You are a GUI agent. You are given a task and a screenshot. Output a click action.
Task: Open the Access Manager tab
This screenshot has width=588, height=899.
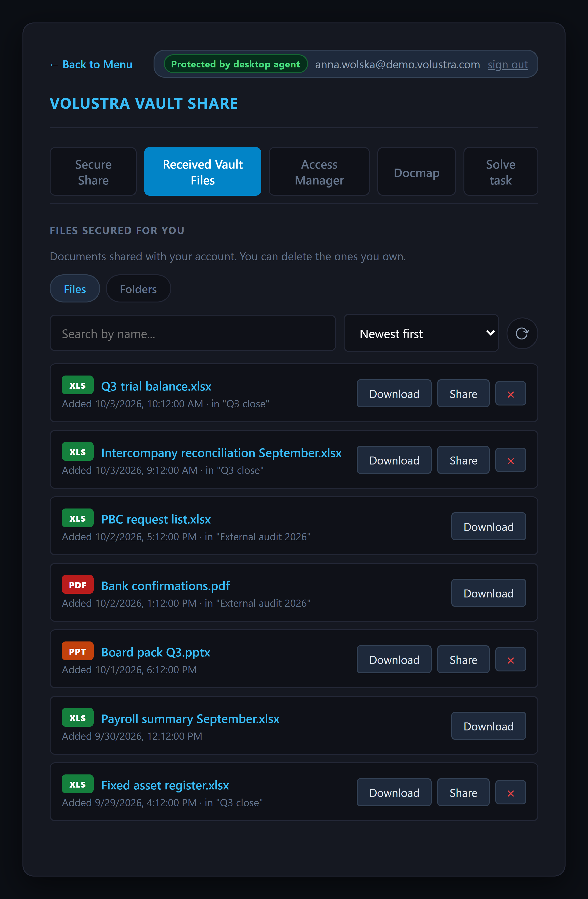pyautogui.click(x=319, y=172)
